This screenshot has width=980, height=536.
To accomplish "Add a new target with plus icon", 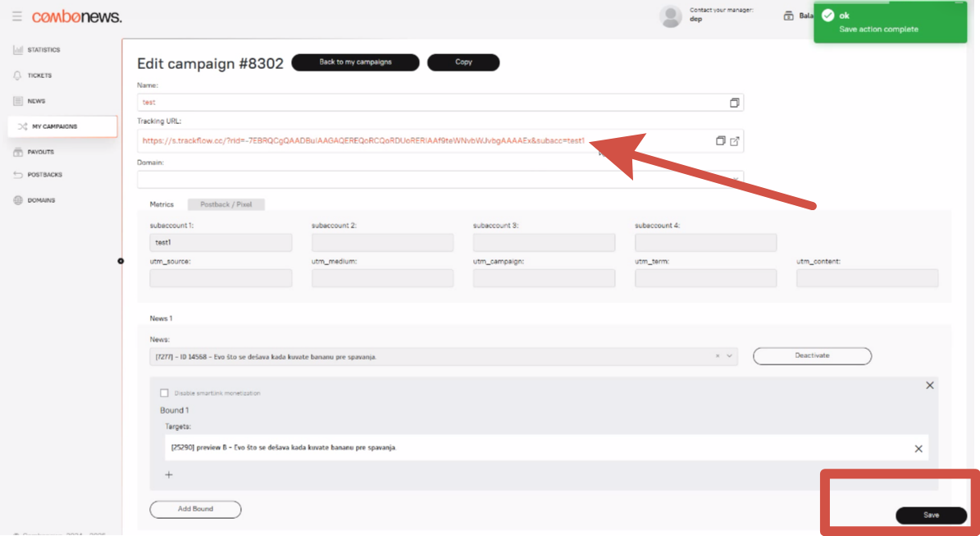I will (x=169, y=474).
